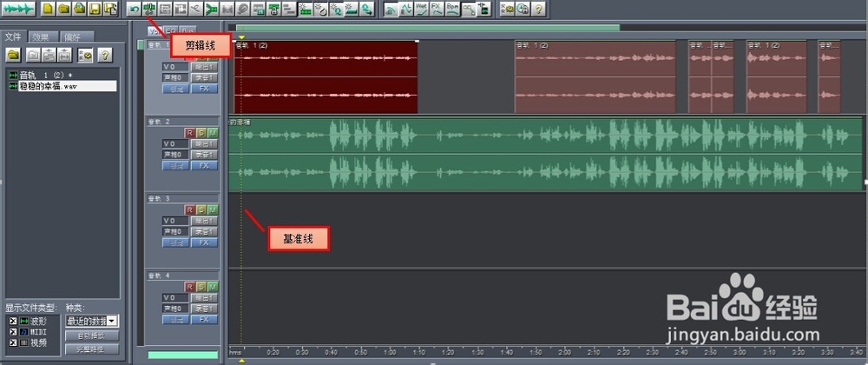Create a new session file icon
Screen dimensions: 868x365
pyautogui.click(x=49, y=9)
